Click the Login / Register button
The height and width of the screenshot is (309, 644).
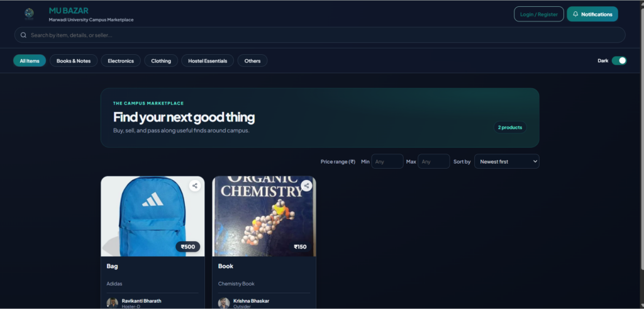[539, 14]
